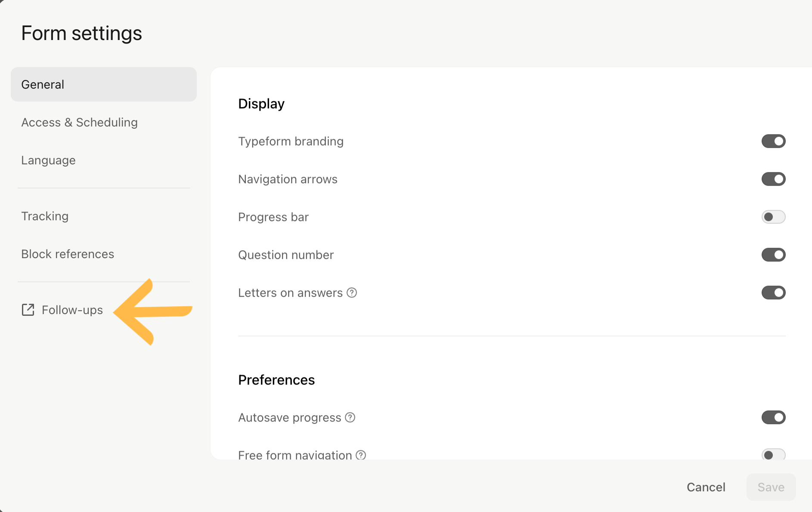Switch off Letters on answers toggle
Screen dimensions: 812x512
(x=773, y=293)
